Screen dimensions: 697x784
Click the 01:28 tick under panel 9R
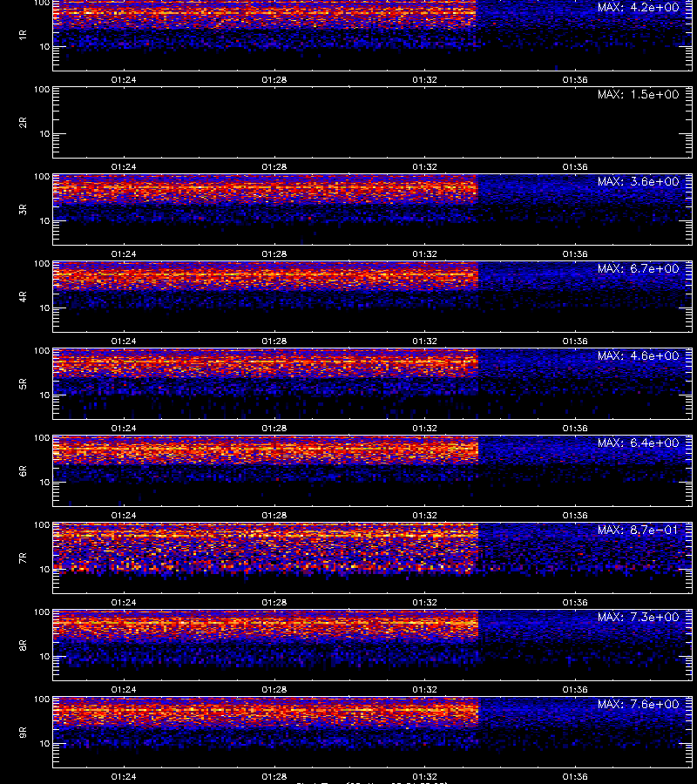coord(274,776)
